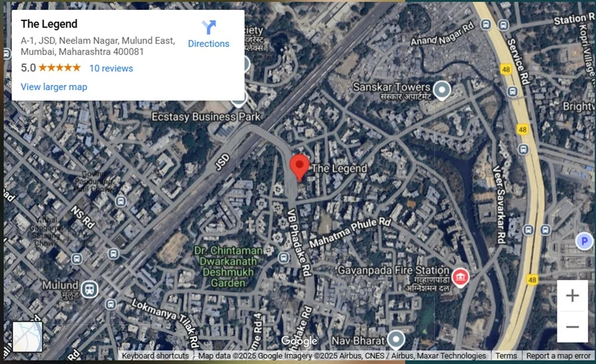This screenshot has width=596, height=364.
Task: Open Keyboard shortcuts
Action: (x=155, y=355)
